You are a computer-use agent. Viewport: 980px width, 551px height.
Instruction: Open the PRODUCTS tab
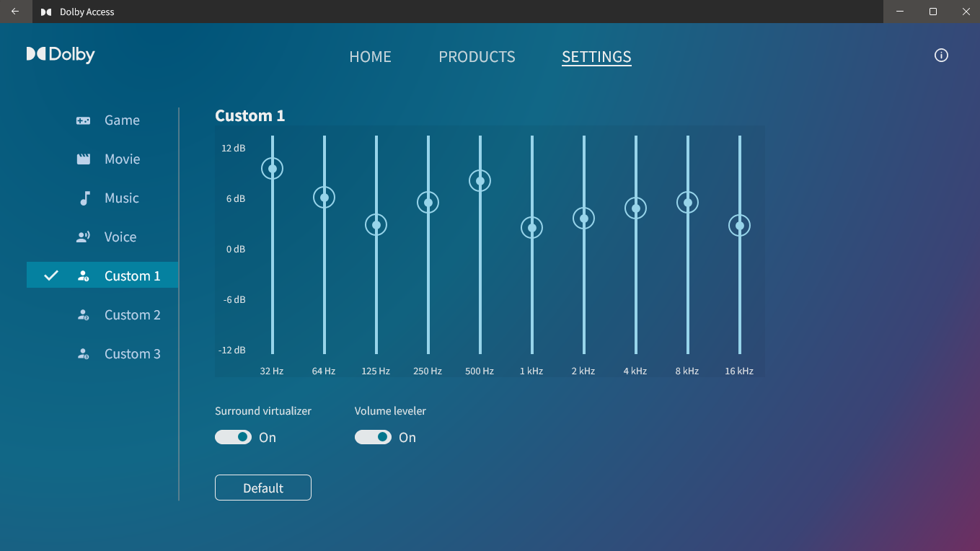477,57
